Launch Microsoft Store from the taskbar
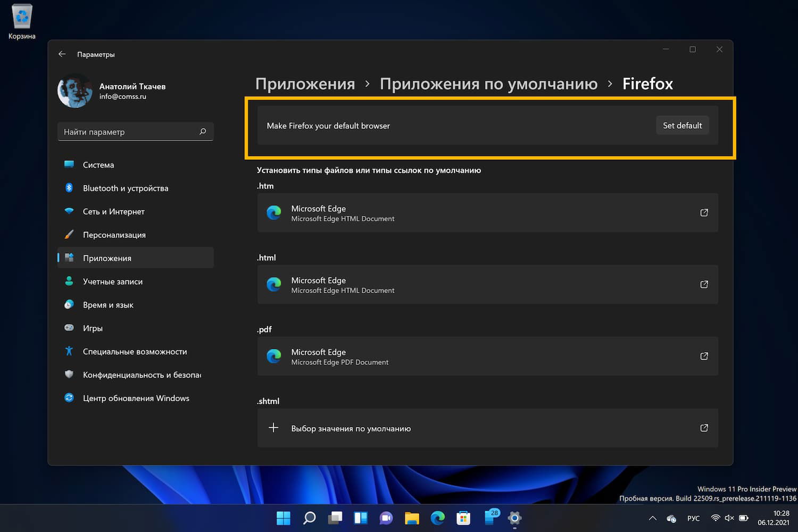This screenshot has width=798, height=532. (x=463, y=518)
